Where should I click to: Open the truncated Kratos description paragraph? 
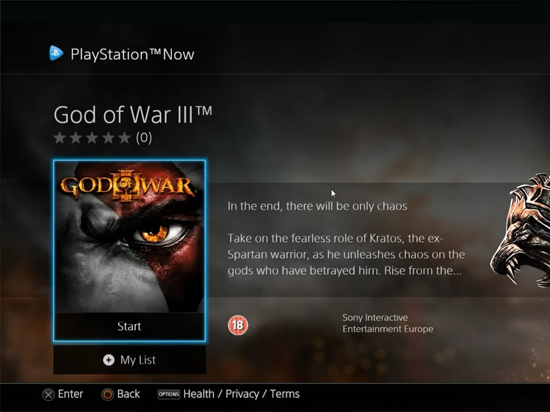tap(346, 255)
